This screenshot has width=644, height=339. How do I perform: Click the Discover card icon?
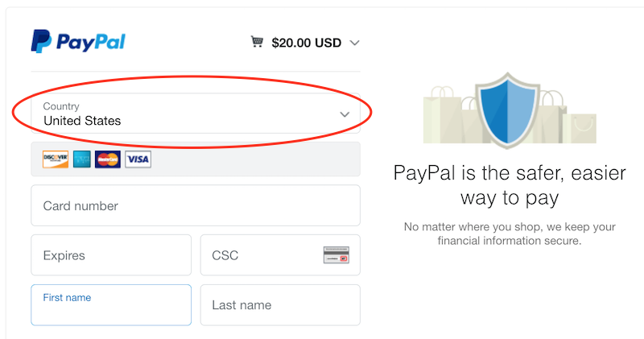click(56, 159)
